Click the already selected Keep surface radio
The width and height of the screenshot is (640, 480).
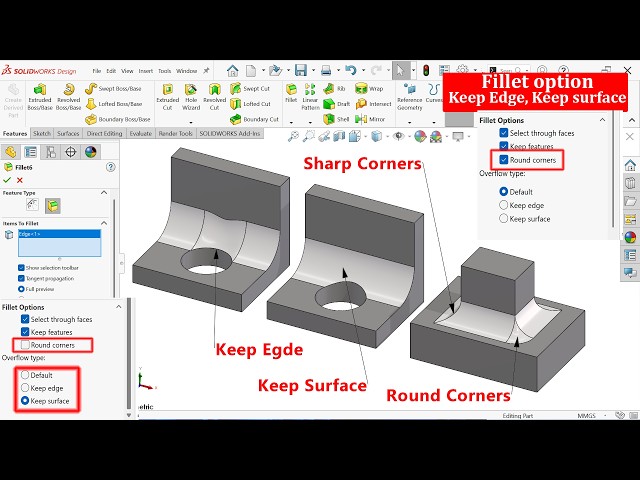point(25,401)
